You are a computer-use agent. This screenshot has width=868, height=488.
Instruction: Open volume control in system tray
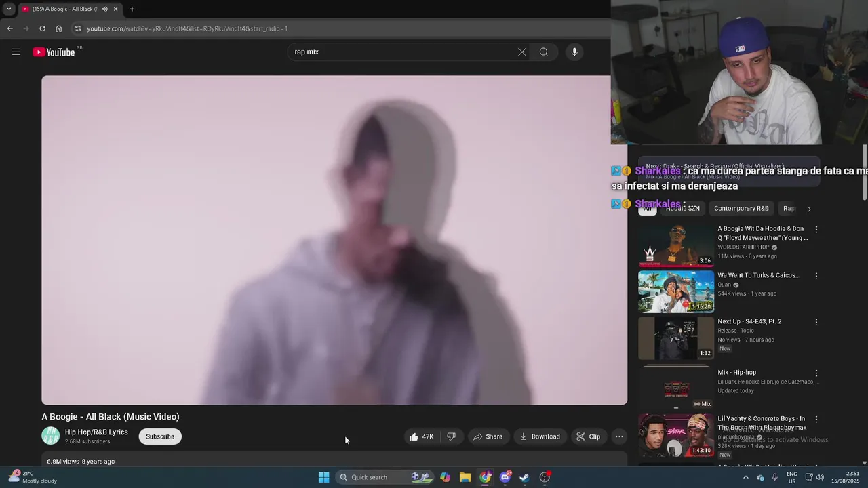pyautogui.click(x=820, y=477)
